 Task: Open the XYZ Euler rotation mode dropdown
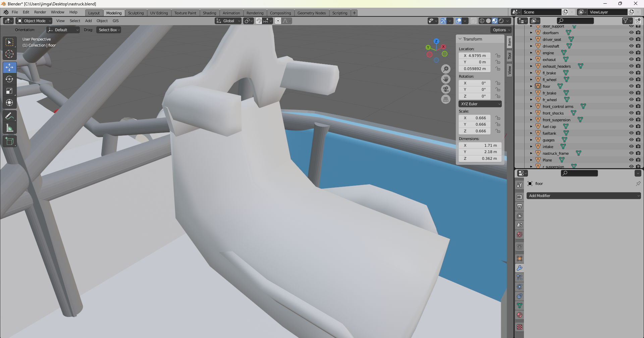coord(480,104)
